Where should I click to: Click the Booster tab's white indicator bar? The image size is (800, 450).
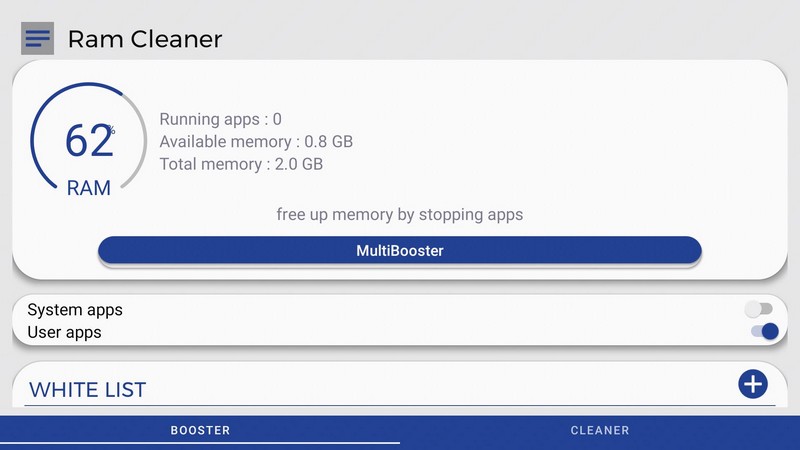(x=200, y=442)
